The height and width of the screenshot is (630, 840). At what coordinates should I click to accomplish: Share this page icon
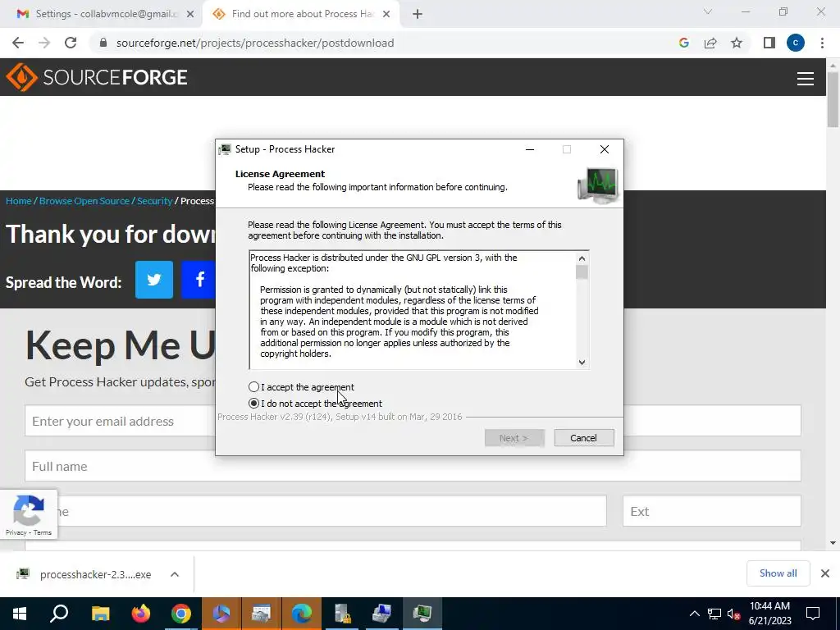pos(710,43)
